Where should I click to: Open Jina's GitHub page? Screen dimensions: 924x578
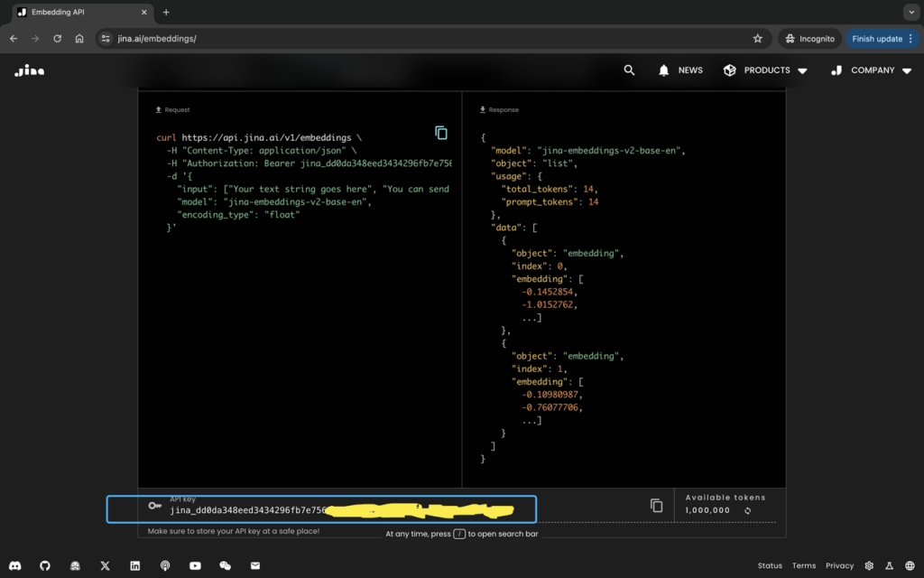43,565
